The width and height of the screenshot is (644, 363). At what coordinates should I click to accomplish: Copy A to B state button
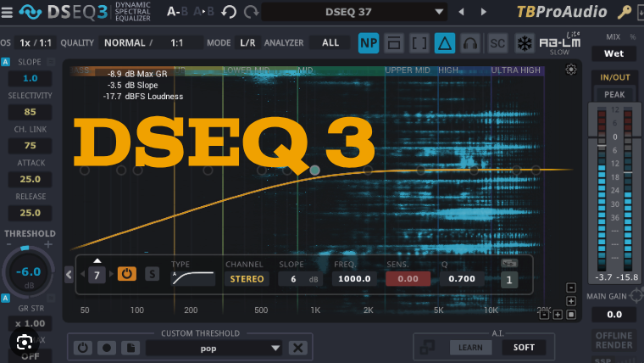pyautogui.click(x=203, y=12)
